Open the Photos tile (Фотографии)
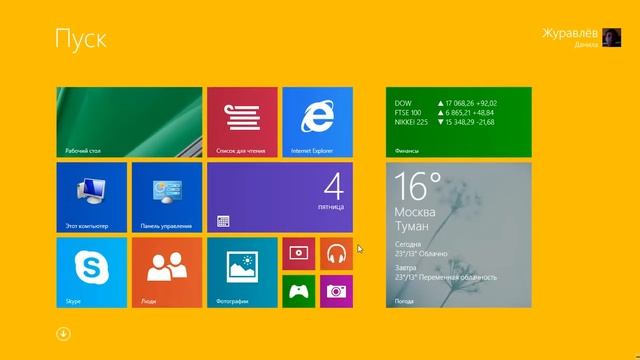Image resolution: width=640 pixels, height=360 pixels. pos(242,273)
